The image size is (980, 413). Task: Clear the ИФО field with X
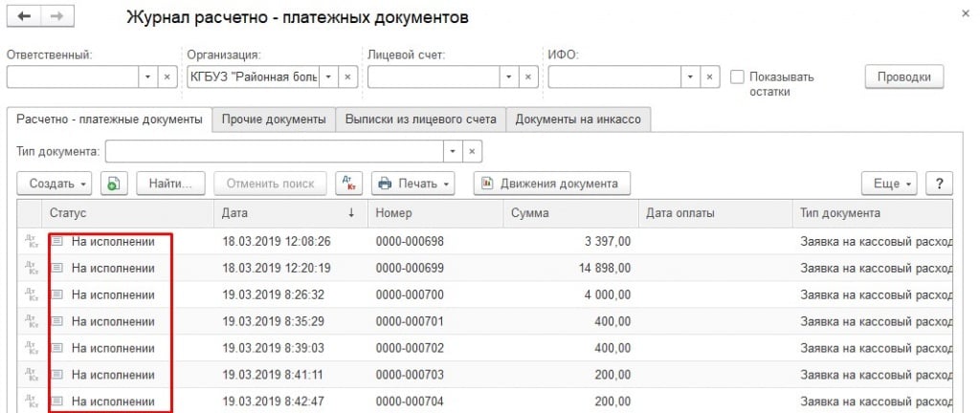pyautogui.click(x=709, y=76)
